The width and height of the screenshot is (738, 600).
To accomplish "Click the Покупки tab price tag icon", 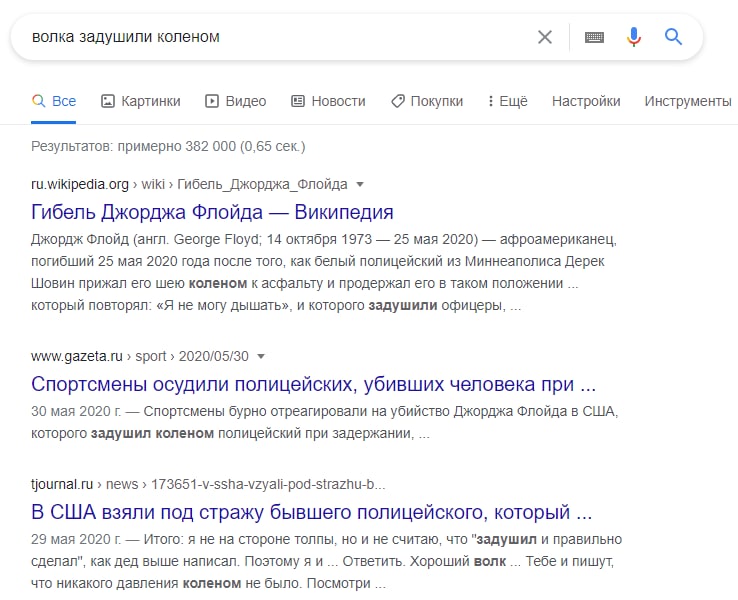I will (x=398, y=101).
